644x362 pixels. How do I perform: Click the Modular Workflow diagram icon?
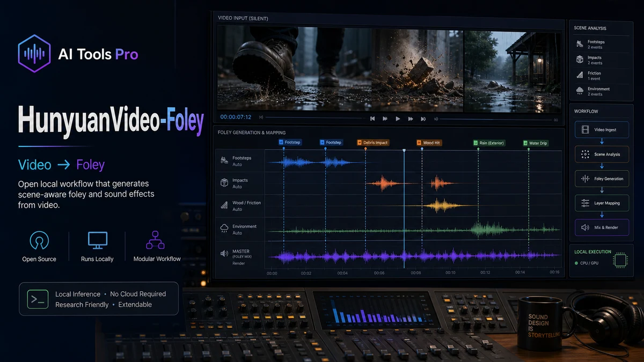pyautogui.click(x=155, y=240)
